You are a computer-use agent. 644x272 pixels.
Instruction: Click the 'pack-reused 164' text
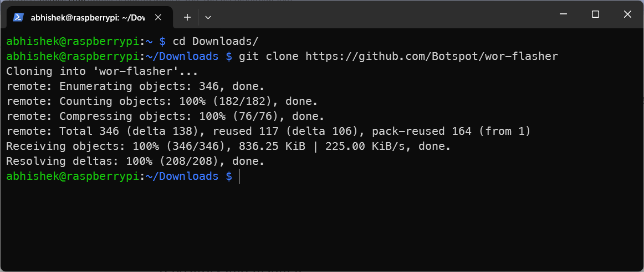coord(421,131)
